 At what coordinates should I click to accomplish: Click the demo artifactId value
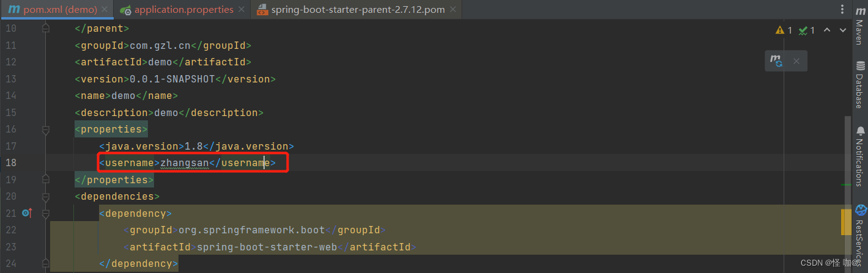pos(160,62)
